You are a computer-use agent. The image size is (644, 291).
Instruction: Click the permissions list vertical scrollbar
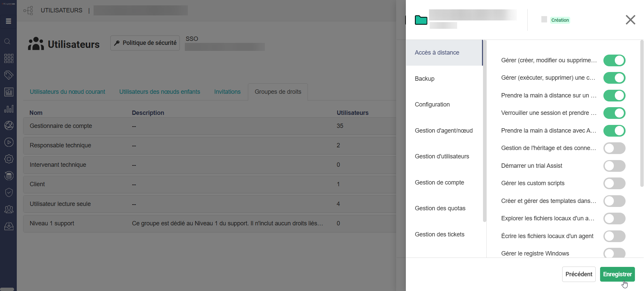point(642,114)
